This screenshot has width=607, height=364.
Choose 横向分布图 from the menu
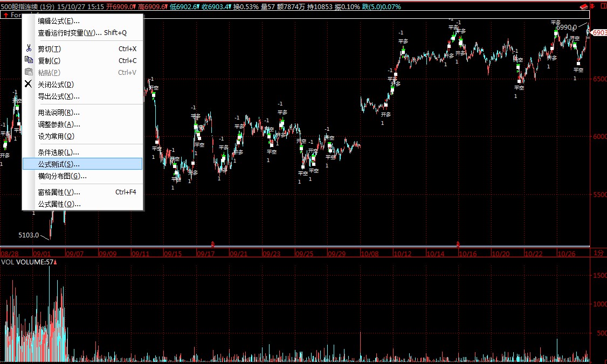coord(62,176)
